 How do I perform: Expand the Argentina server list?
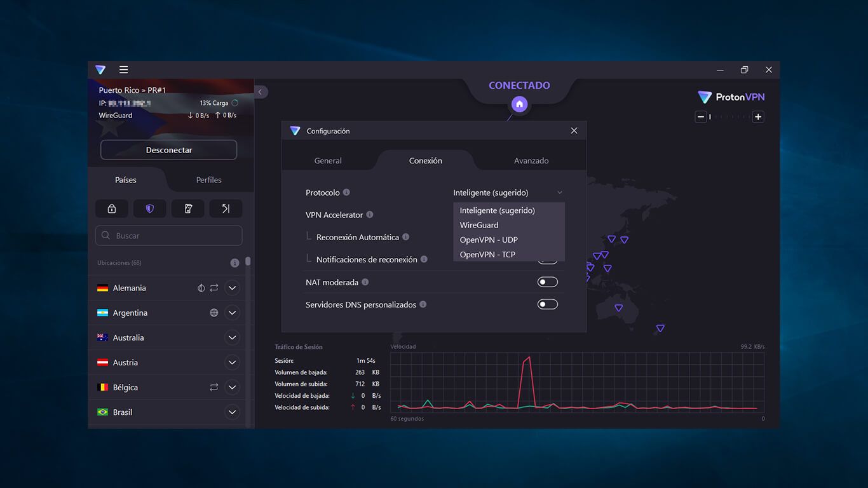(x=232, y=313)
